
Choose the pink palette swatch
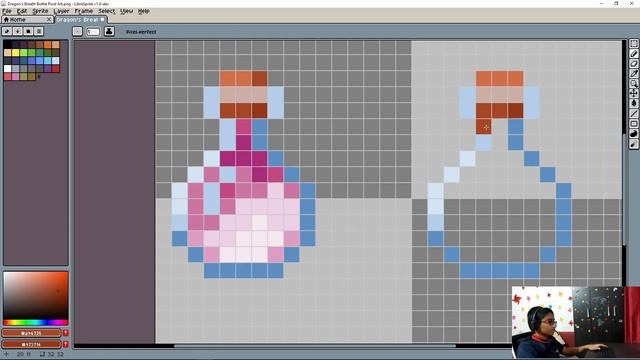pos(16,76)
